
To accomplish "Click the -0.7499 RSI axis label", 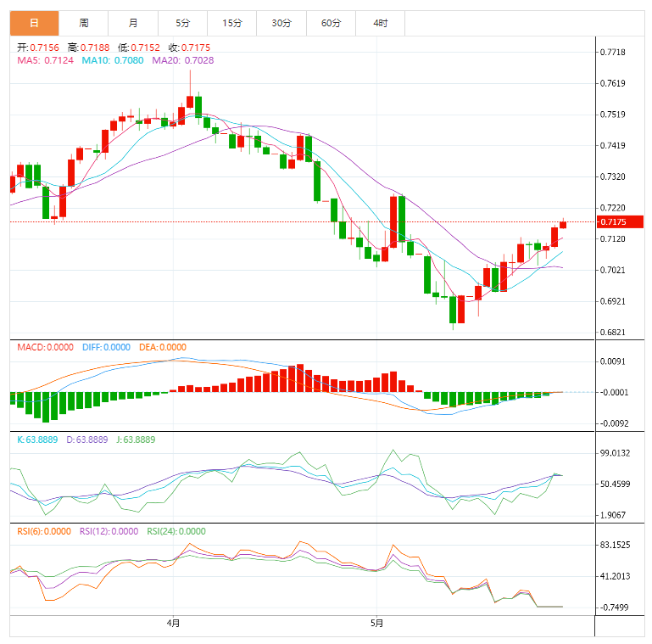I will (614, 608).
